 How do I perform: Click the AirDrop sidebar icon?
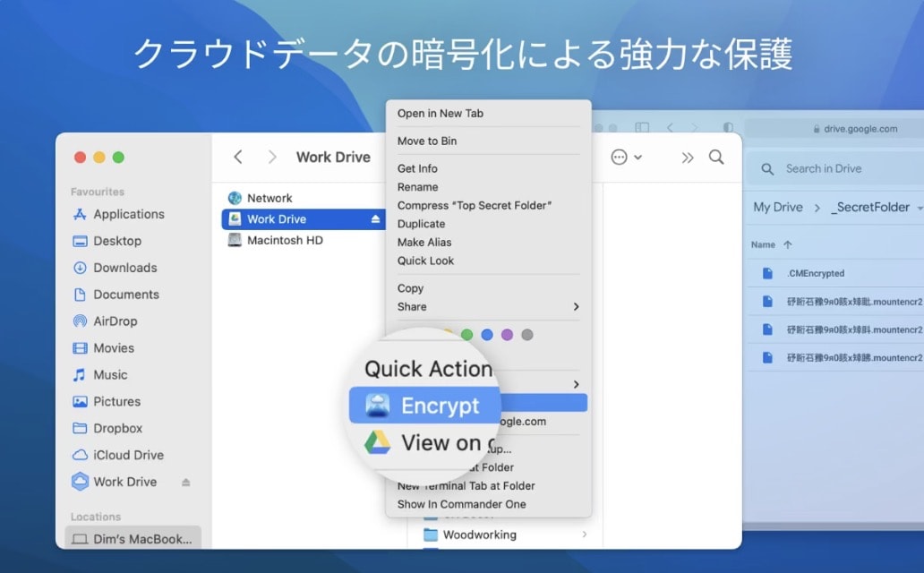click(80, 321)
